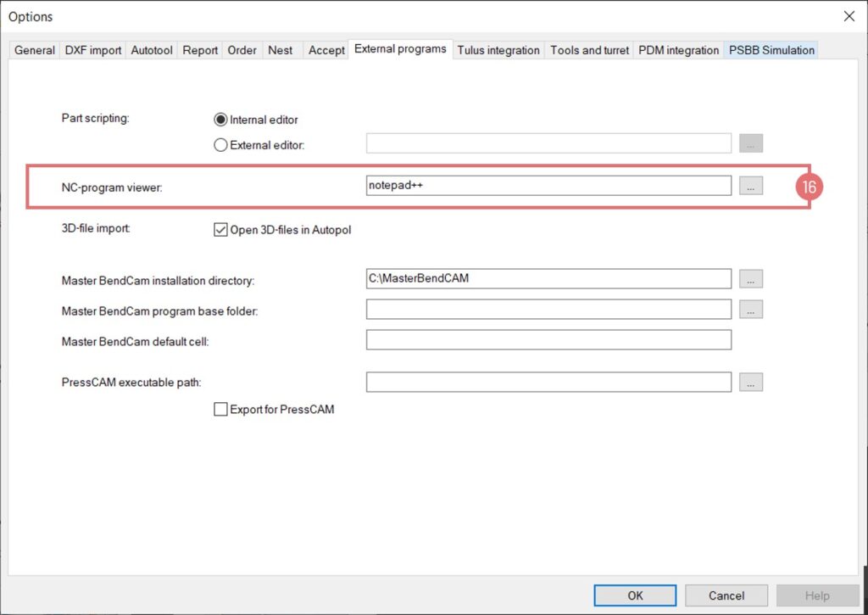
Task: Browse for Master BendCam installation directory
Action: pyautogui.click(x=750, y=278)
